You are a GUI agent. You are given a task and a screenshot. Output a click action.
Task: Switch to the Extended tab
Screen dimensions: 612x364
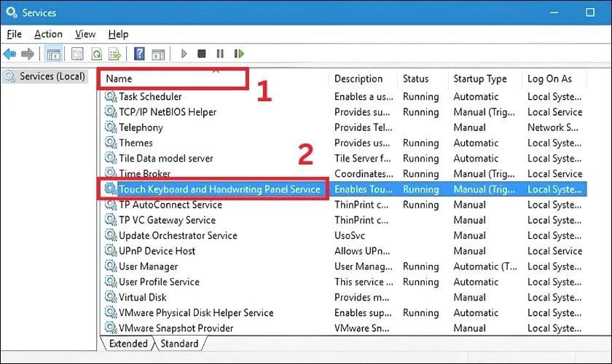128,344
